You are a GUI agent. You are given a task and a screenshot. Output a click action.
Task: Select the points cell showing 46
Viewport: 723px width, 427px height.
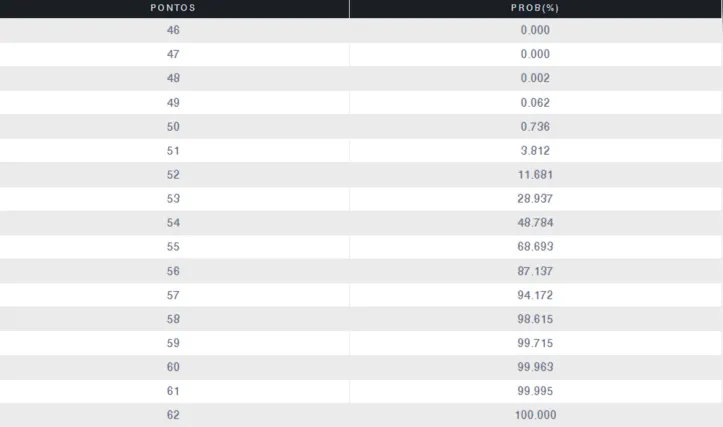point(174,30)
